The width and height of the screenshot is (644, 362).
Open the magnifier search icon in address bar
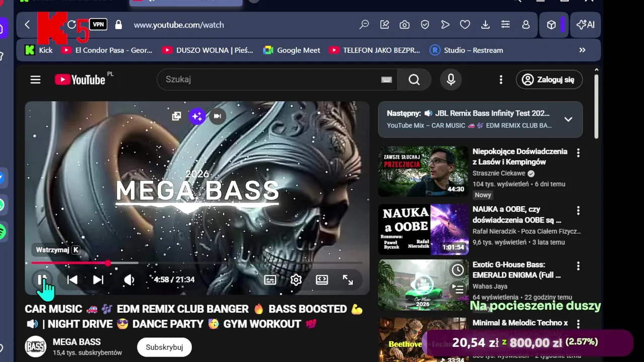(x=364, y=25)
